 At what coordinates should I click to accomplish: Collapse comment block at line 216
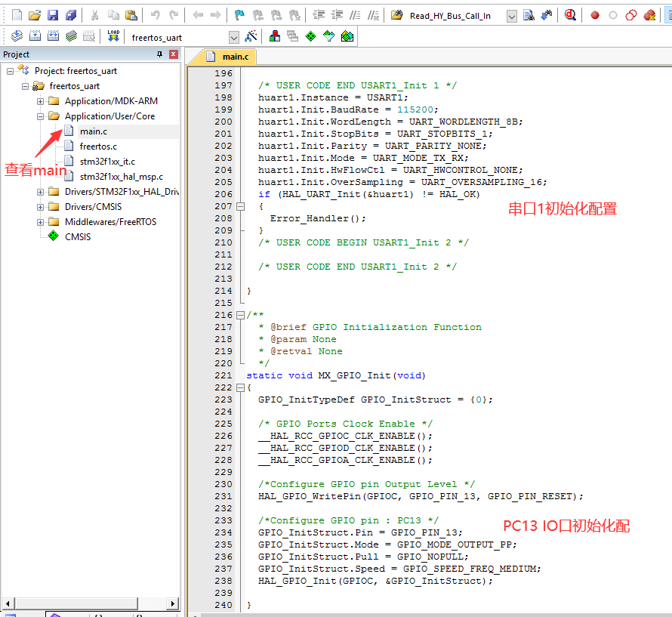tap(241, 315)
